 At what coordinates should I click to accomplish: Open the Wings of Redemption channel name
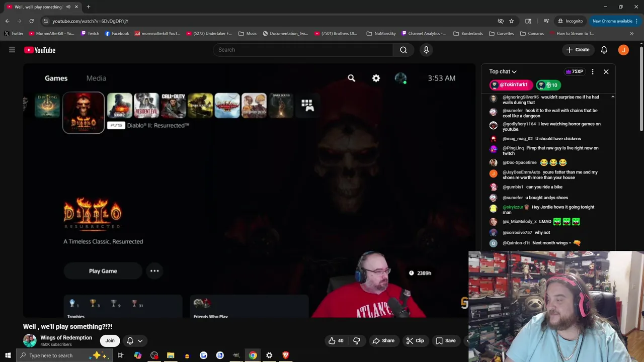point(66,338)
